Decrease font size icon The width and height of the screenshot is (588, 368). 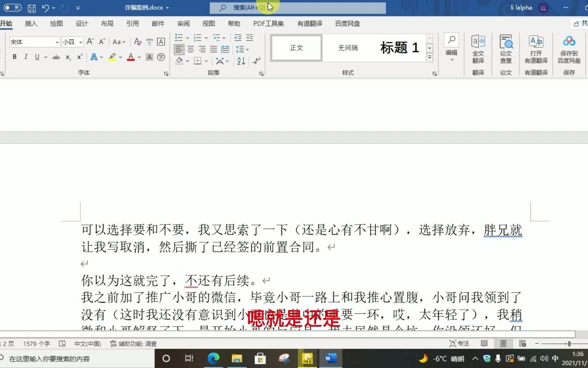click(x=102, y=42)
